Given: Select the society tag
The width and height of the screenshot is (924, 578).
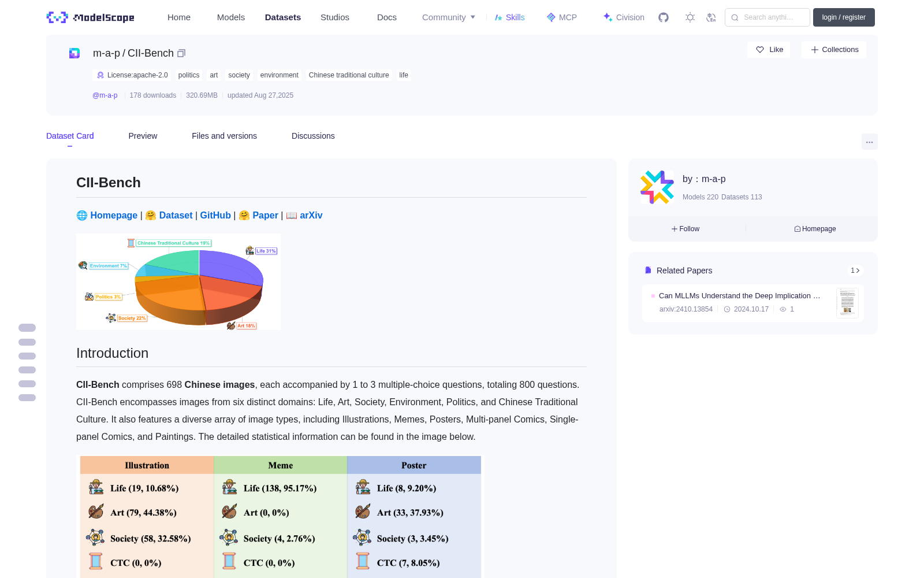Looking at the screenshot, I should (239, 75).
